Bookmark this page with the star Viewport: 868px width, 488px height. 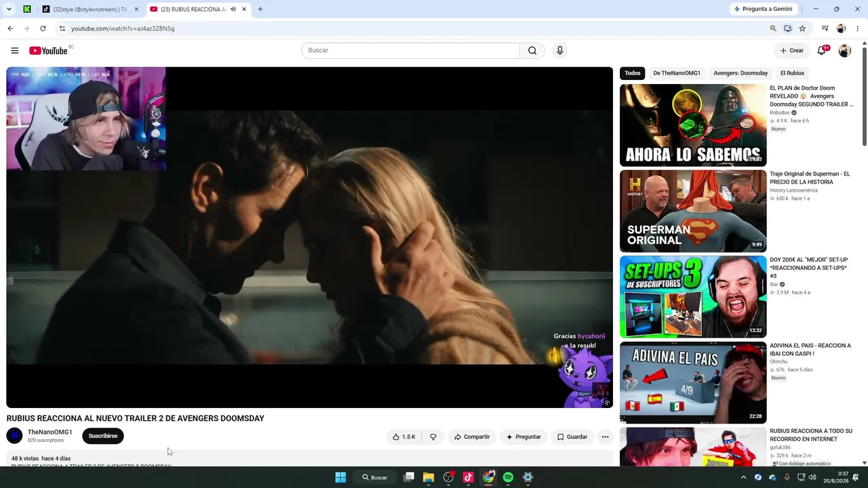tap(802, 28)
